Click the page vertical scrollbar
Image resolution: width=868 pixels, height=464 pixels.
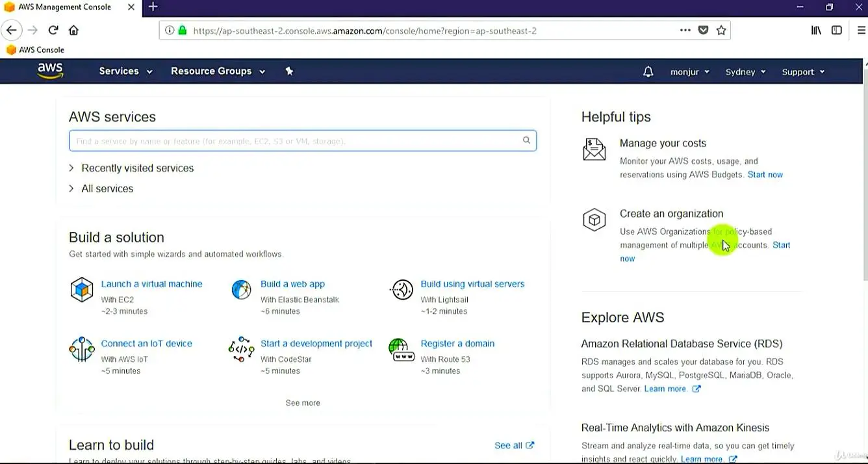pos(865,175)
